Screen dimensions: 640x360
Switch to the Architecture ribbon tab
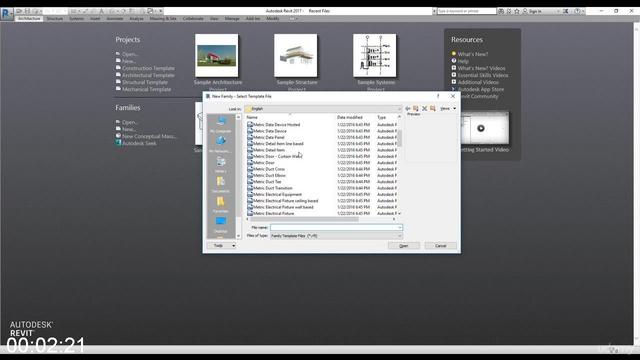tap(29, 19)
